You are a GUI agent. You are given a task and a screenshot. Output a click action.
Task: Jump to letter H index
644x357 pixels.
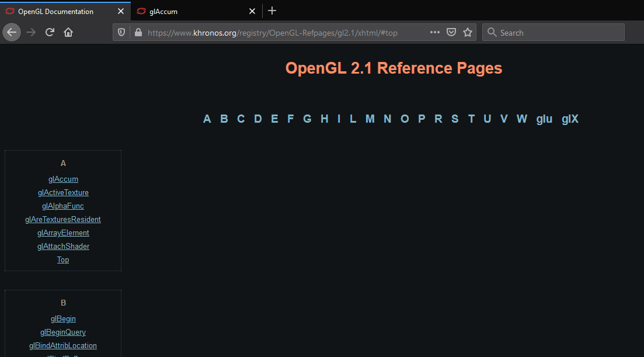point(325,119)
